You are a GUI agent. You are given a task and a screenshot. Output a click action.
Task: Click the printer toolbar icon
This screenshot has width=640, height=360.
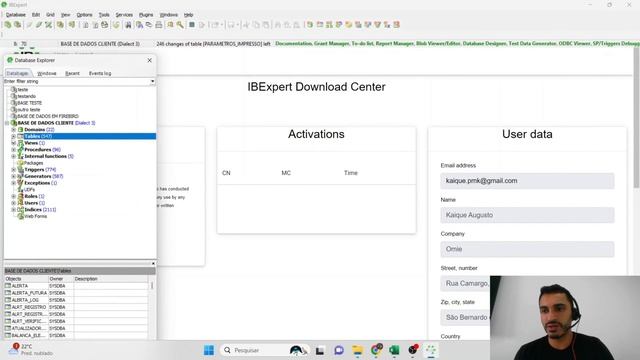tap(159, 25)
